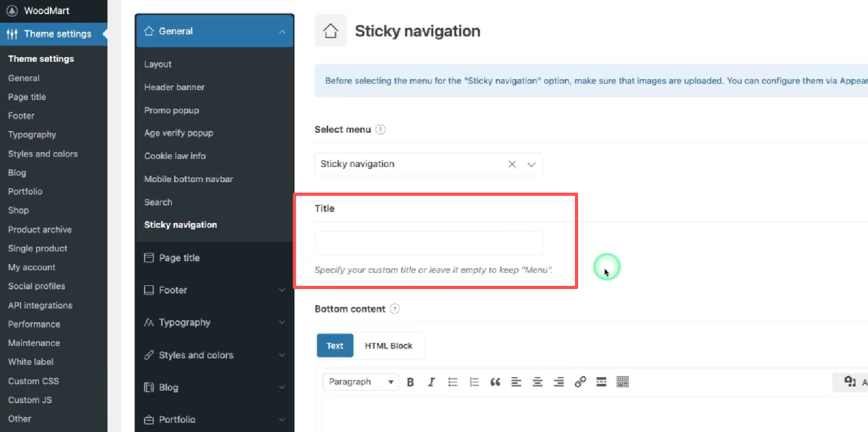Open Blog in the WordPress admin sidebar
This screenshot has height=432, width=868.
[x=17, y=172]
